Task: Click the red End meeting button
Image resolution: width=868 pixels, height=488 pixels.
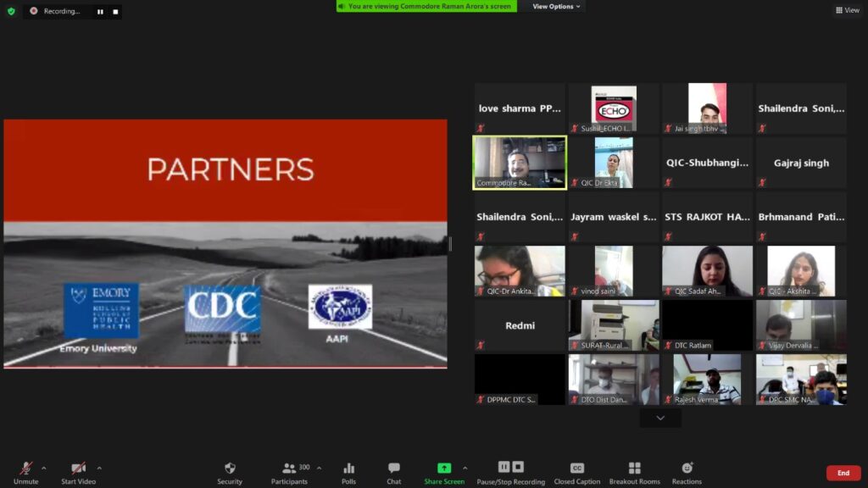Action: [843, 473]
